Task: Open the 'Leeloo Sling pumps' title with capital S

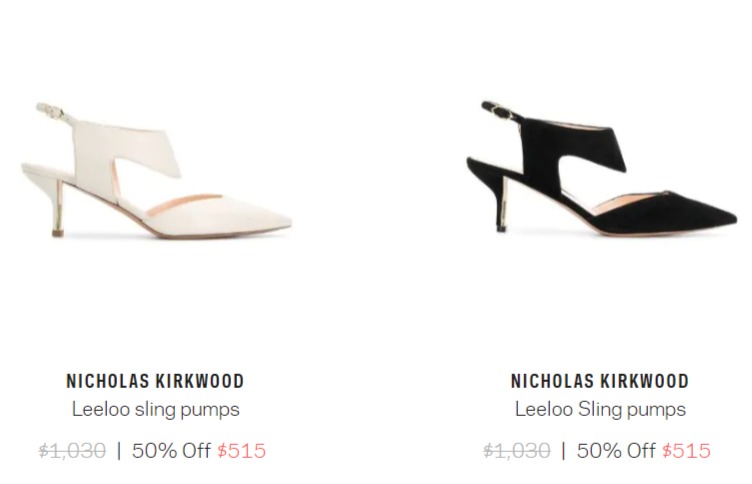Action: click(x=600, y=410)
